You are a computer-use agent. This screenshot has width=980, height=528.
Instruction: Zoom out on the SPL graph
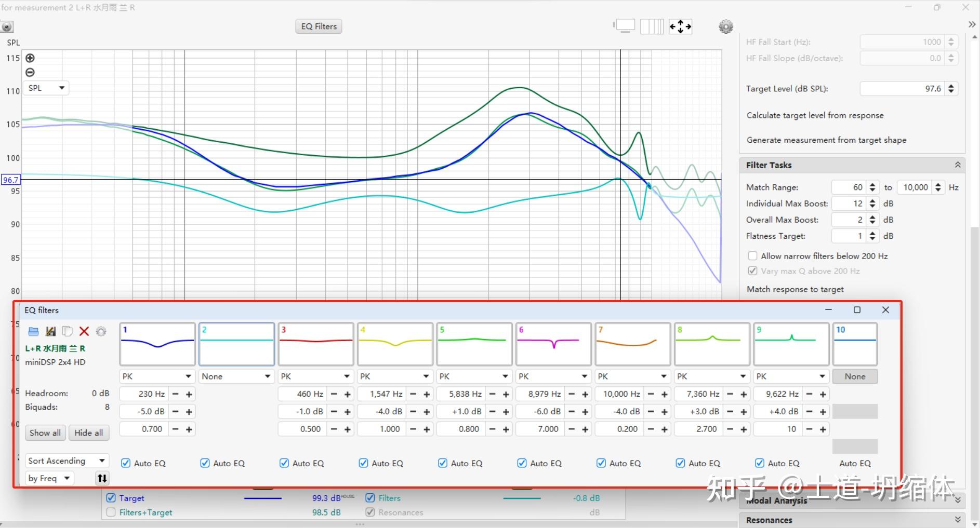30,72
